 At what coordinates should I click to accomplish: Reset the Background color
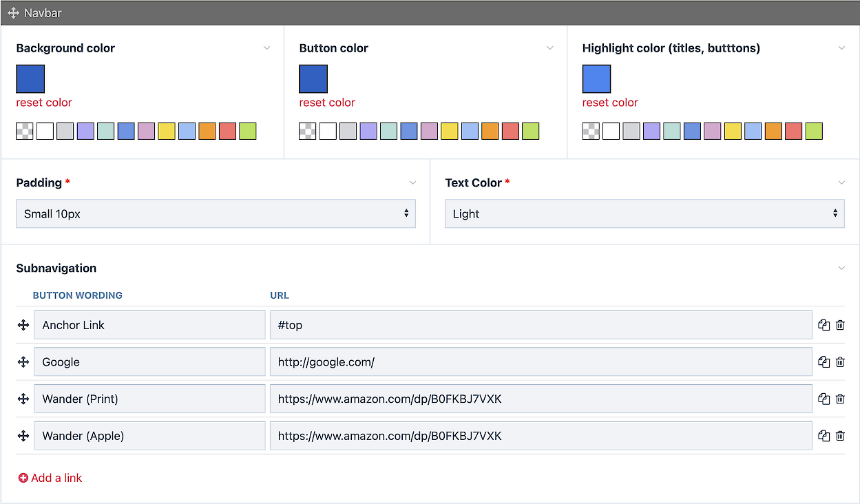pos(44,103)
